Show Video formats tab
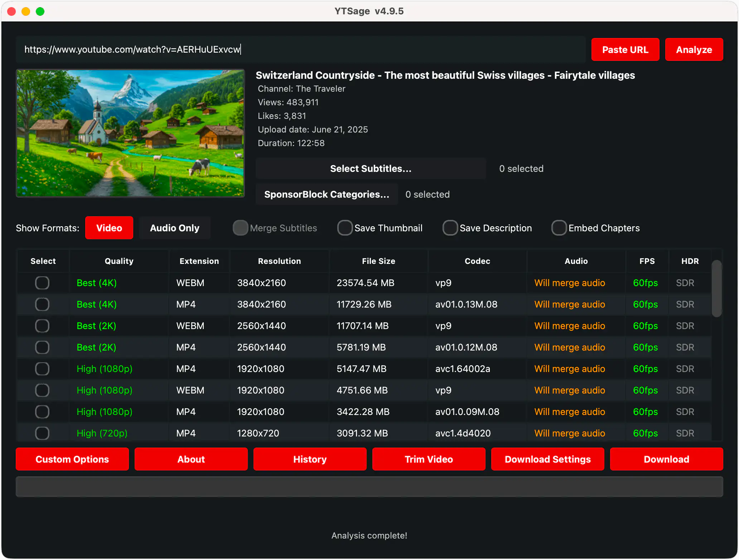 coord(109,228)
